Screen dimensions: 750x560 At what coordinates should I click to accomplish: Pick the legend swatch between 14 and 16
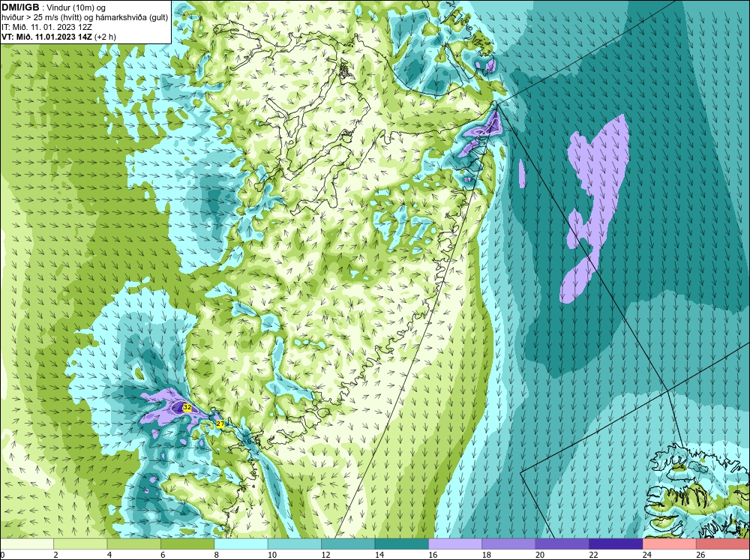(x=402, y=544)
